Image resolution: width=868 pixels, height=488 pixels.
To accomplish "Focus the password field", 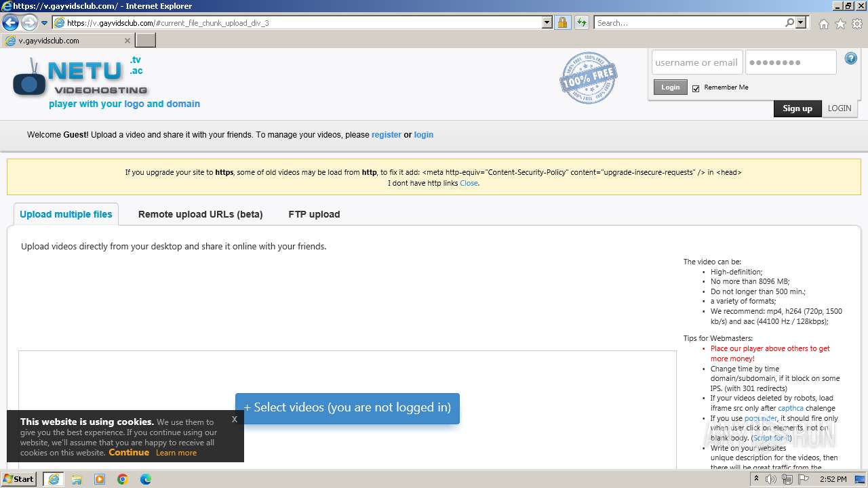I will coord(791,62).
